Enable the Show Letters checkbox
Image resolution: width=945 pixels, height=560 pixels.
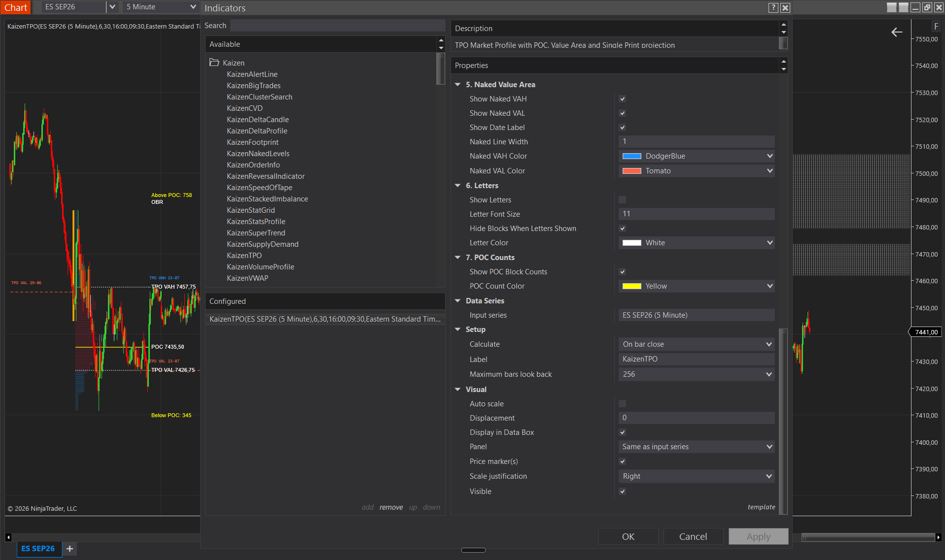pyautogui.click(x=623, y=200)
